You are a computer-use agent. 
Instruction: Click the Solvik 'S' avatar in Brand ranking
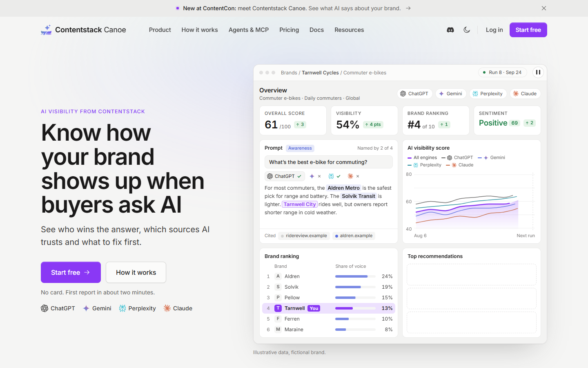click(x=278, y=287)
